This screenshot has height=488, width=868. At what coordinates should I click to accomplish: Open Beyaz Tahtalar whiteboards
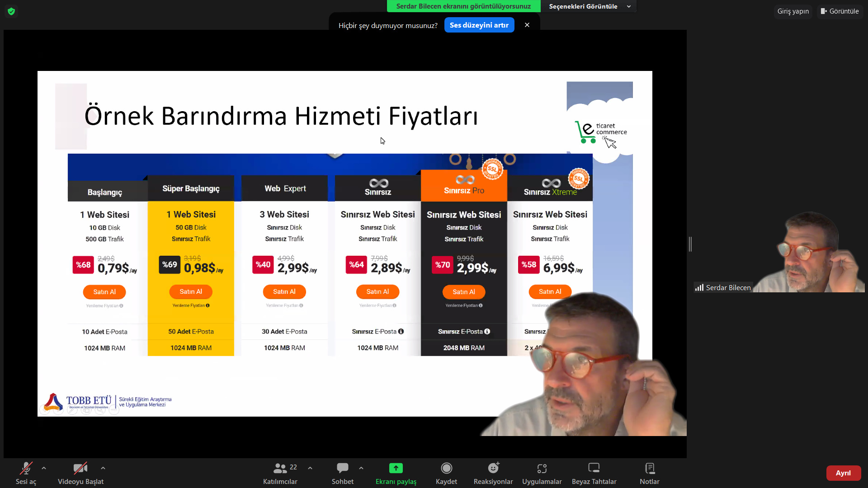click(x=594, y=472)
